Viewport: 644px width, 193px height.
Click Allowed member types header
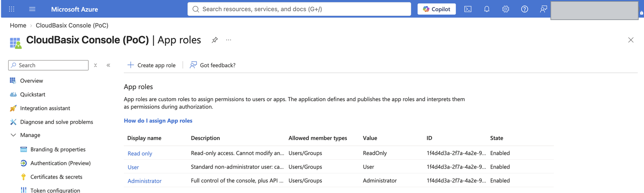point(318,138)
